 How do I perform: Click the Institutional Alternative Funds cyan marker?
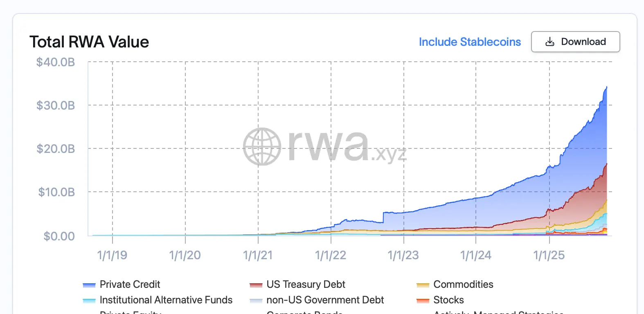pyautogui.click(x=89, y=301)
